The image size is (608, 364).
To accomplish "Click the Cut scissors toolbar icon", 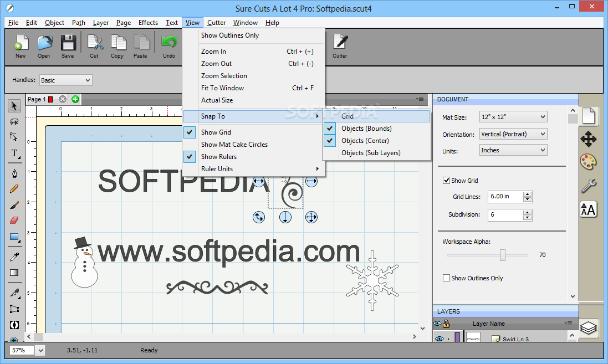I will click(95, 46).
